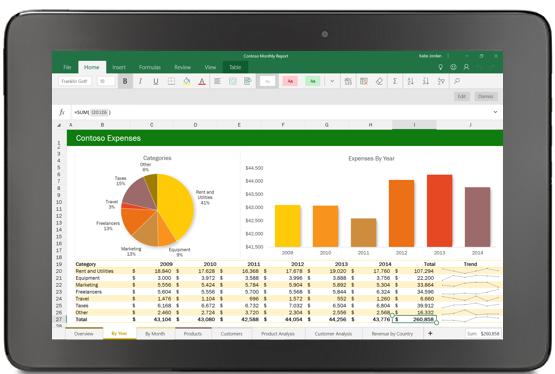This screenshot has height=374, width=555.
Task: Click the sort ascending icon
Action: click(x=410, y=81)
